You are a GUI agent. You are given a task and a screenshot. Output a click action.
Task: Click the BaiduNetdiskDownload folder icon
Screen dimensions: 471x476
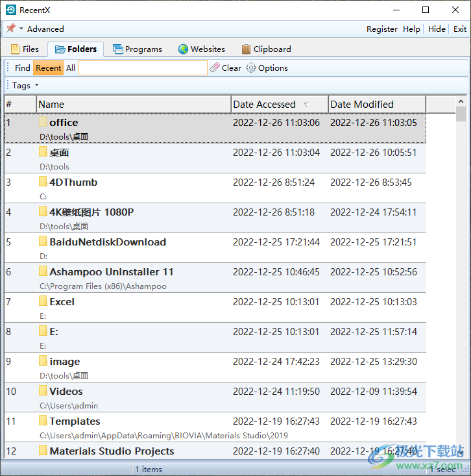click(43, 242)
